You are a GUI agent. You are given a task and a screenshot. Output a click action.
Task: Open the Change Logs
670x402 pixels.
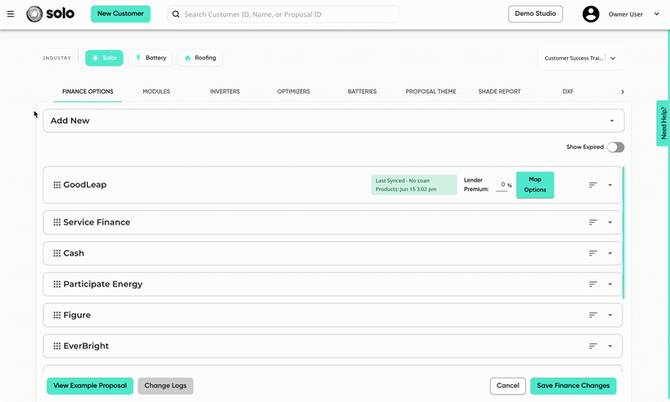point(165,386)
